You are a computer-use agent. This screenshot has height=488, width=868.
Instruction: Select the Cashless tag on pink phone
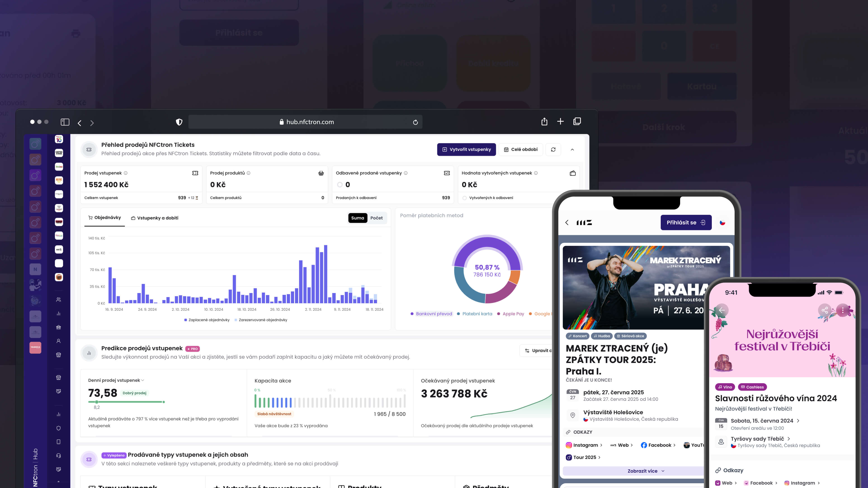752,387
